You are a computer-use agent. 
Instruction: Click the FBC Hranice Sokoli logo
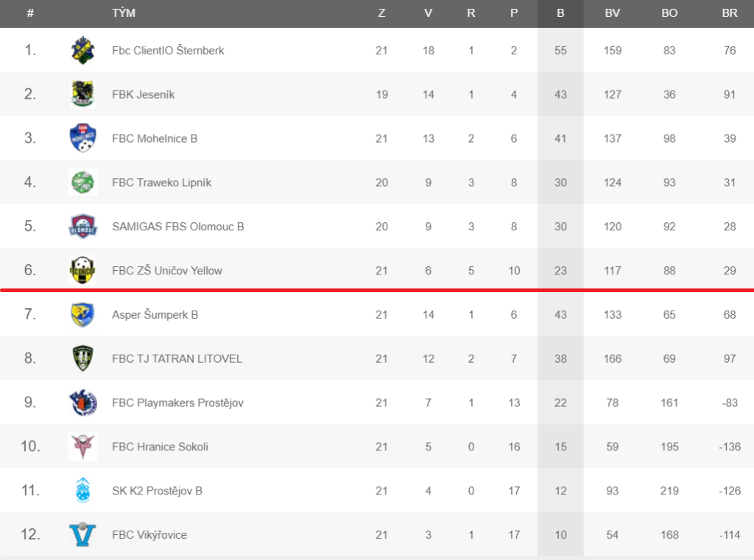click(x=82, y=447)
